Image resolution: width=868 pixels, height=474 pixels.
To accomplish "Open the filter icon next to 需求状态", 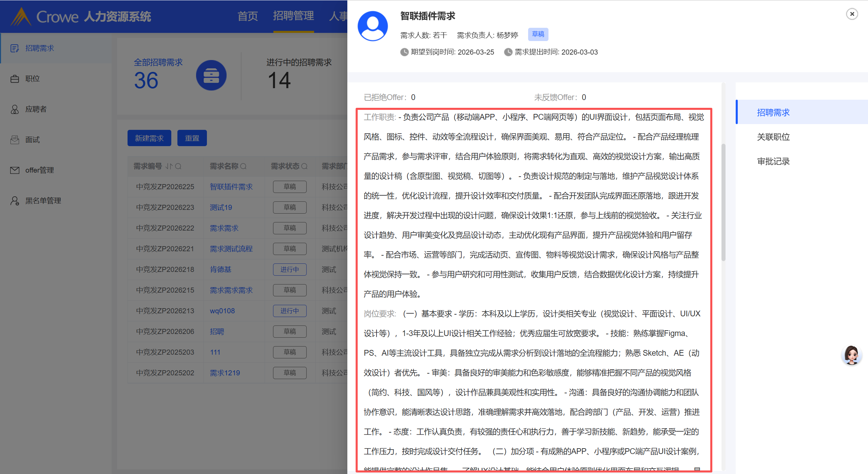I will [x=304, y=166].
